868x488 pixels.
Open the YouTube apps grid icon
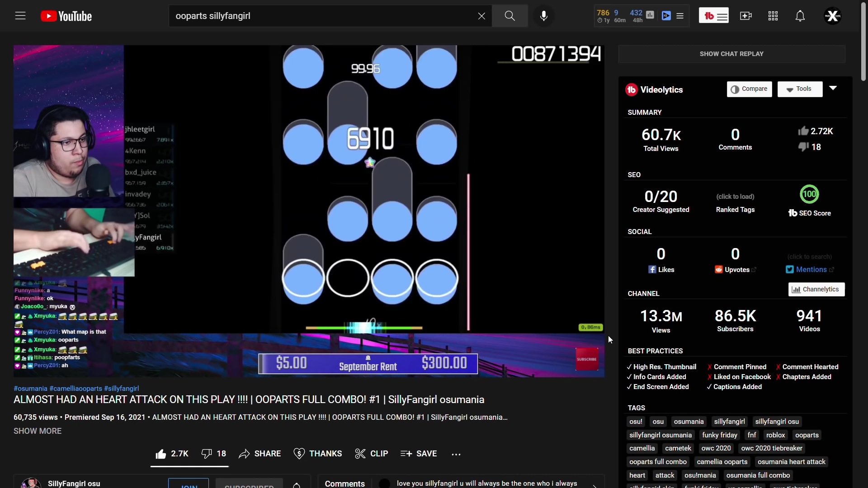pyautogui.click(x=773, y=16)
